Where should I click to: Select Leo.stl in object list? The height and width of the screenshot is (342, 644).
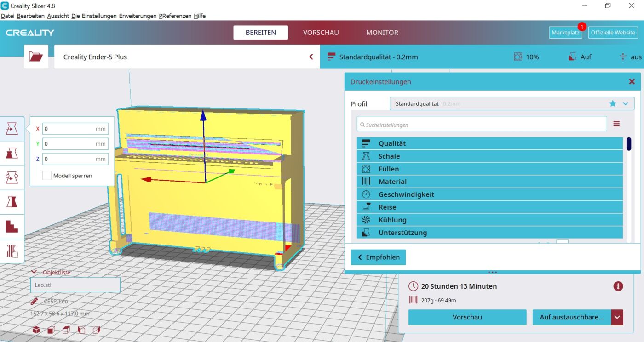(75, 285)
